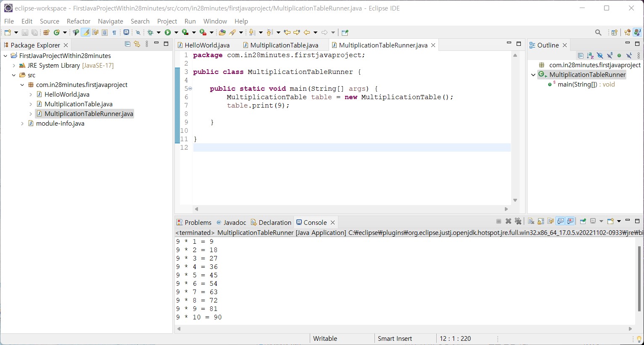Open the Refactor menu
Image resolution: width=644 pixels, height=345 pixels.
[x=79, y=21]
